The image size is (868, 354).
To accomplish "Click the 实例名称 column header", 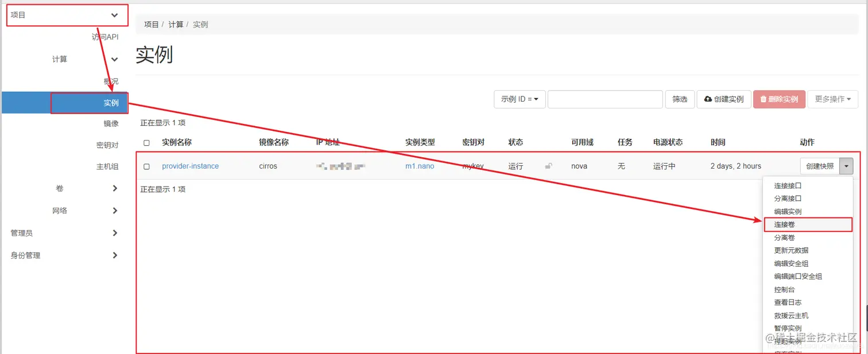I will coord(177,142).
